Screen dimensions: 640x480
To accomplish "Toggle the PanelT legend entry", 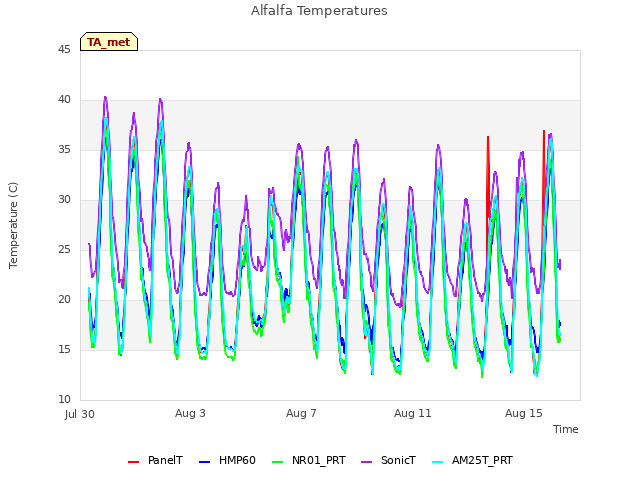I will click(155, 461).
